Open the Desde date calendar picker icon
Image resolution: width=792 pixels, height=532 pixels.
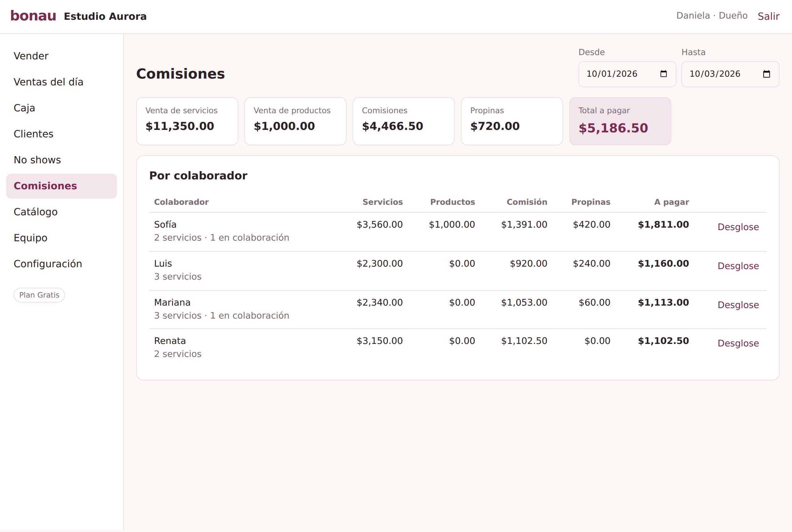coord(663,74)
